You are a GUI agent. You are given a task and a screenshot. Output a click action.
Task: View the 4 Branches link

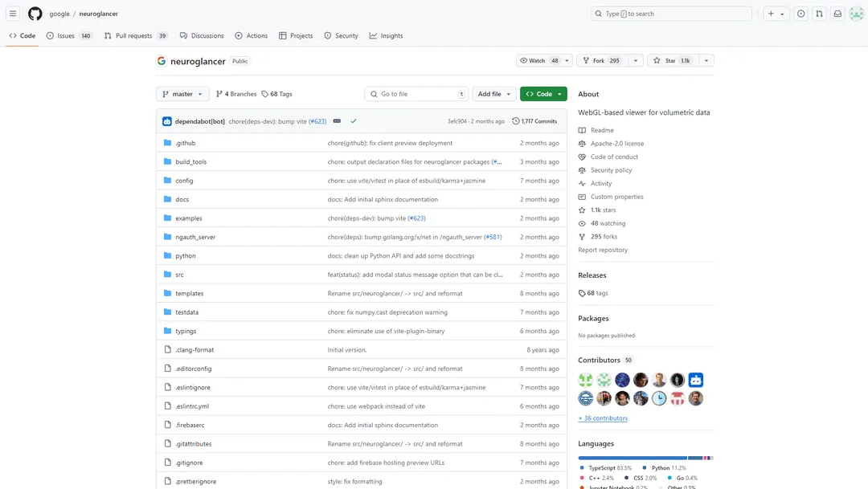(x=236, y=94)
